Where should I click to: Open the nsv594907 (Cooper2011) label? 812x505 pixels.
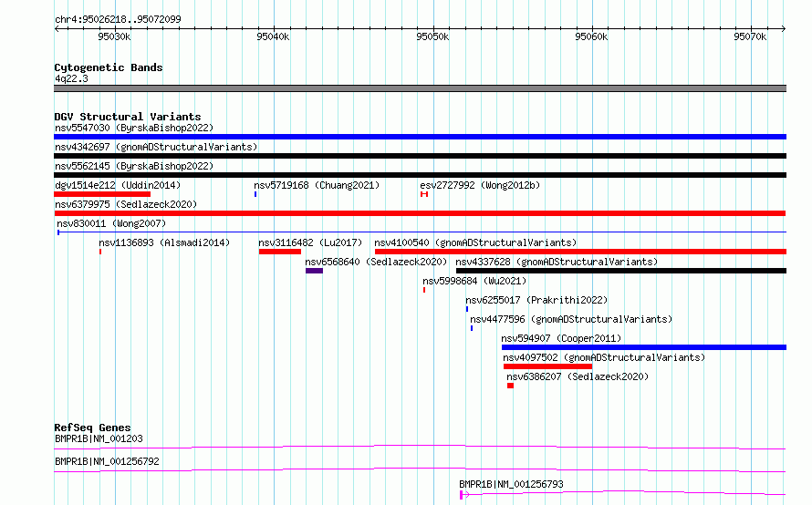[561, 338]
